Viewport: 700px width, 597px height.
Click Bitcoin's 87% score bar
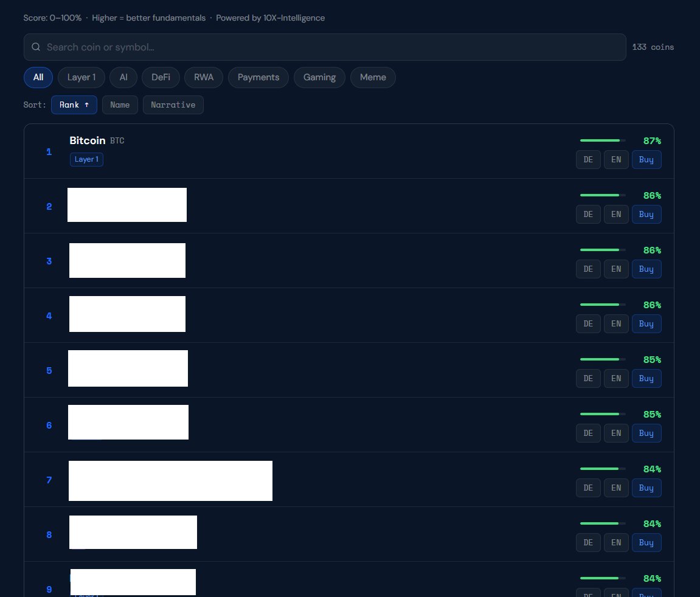[602, 140]
